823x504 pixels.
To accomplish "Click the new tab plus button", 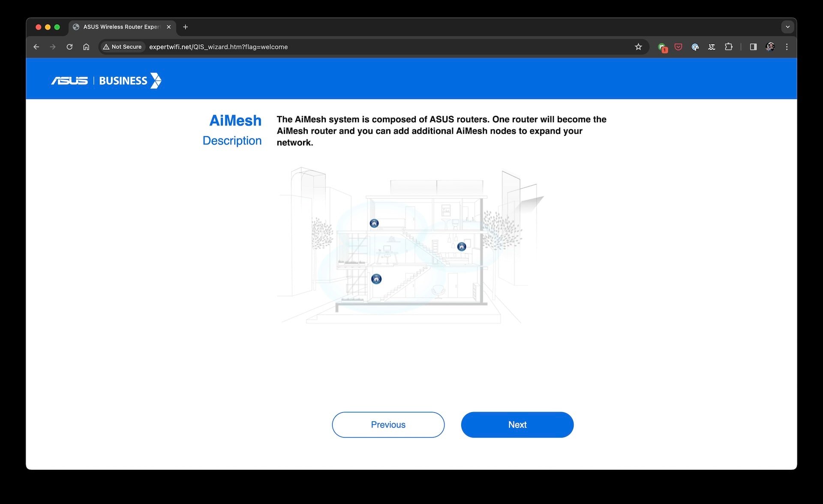I will pyautogui.click(x=186, y=27).
